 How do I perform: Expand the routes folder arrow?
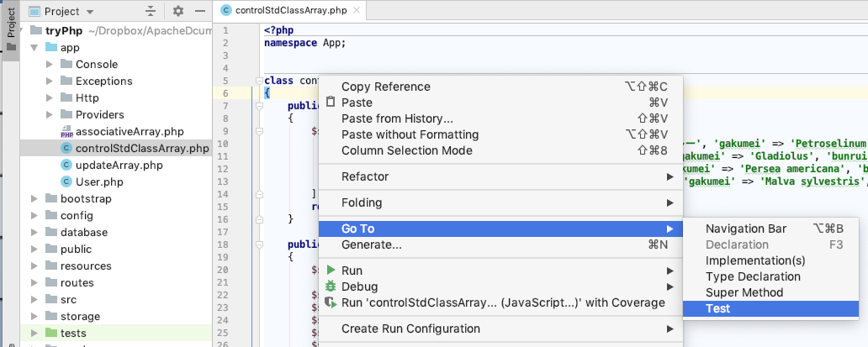(x=34, y=283)
